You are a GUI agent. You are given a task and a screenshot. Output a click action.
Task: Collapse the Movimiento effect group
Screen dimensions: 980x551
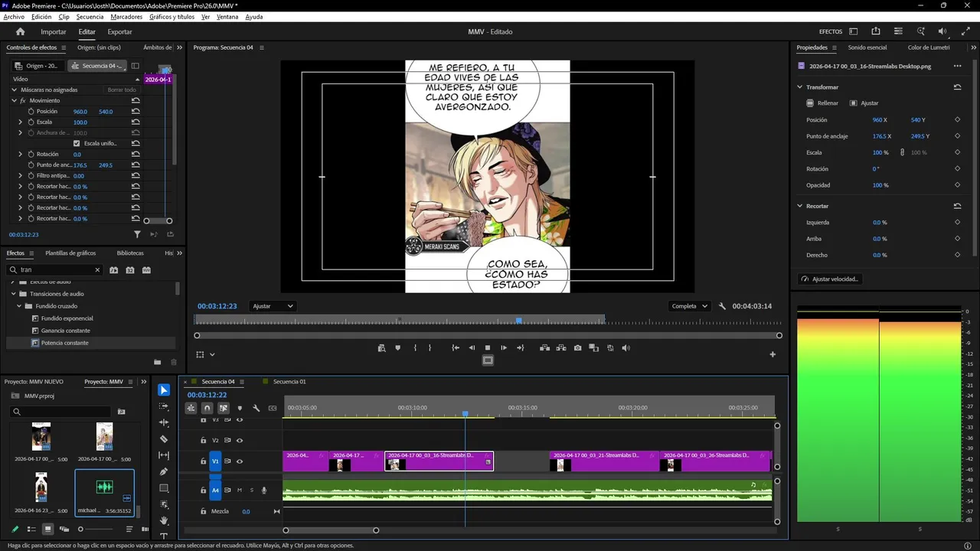tap(14, 101)
